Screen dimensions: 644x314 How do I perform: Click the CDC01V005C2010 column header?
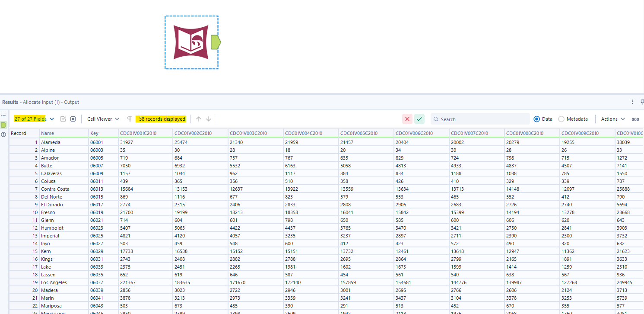click(366, 133)
